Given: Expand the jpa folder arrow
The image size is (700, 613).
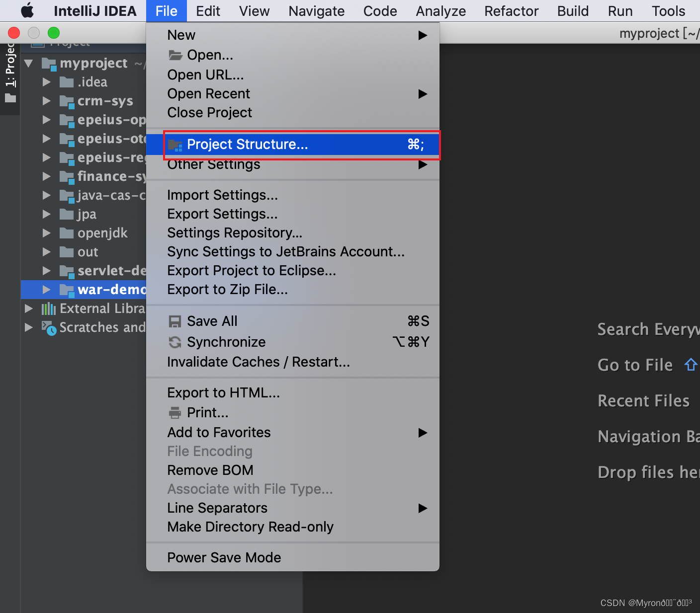Looking at the screenshot, I should click(x=47, y=215).
